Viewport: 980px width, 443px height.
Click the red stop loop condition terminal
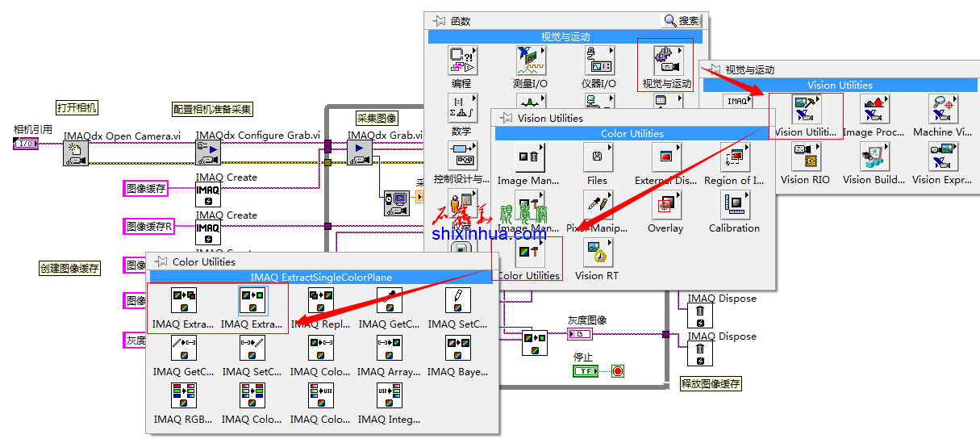[x=618, y=371]
